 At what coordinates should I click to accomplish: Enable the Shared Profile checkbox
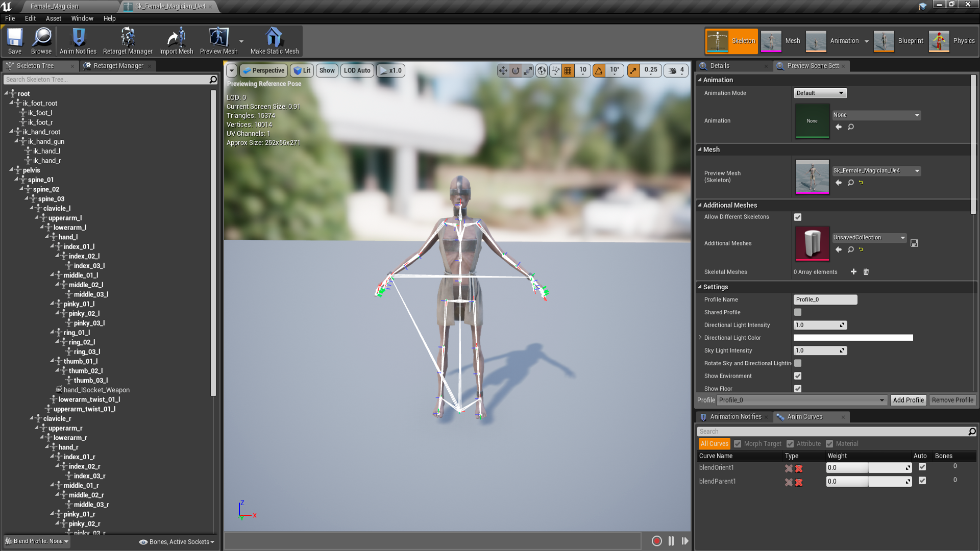(798, 312)
